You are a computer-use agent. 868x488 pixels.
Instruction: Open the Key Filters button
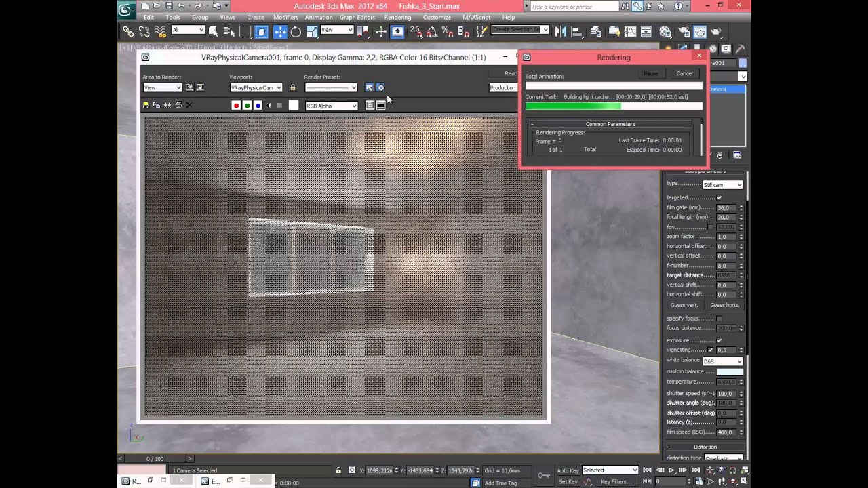point(616,482)
